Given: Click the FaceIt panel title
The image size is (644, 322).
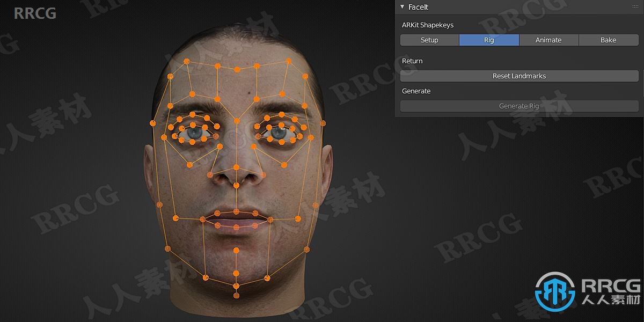Looking at the screenshot, I should (x=418, y=7).
